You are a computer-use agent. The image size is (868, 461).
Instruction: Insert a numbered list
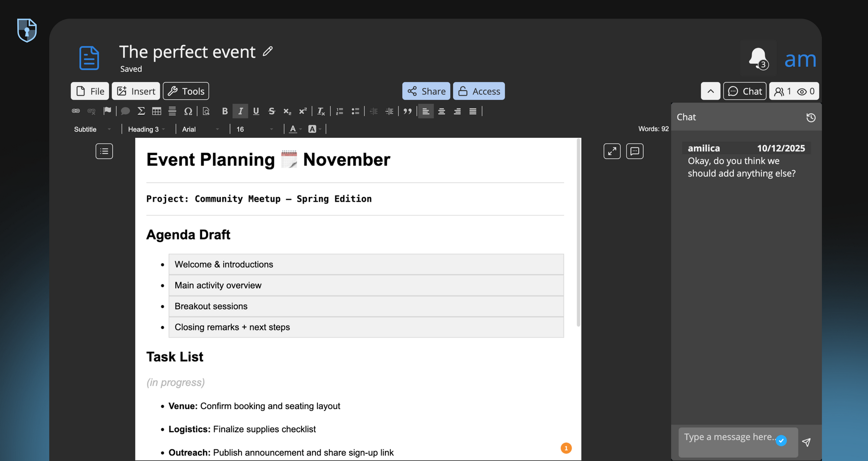339,111
